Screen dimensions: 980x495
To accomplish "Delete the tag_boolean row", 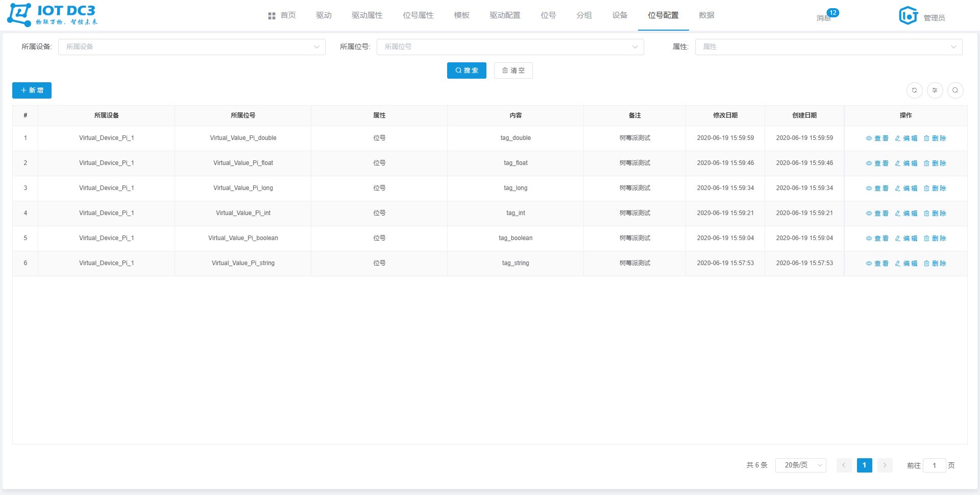I will click(x=935, y=239).
